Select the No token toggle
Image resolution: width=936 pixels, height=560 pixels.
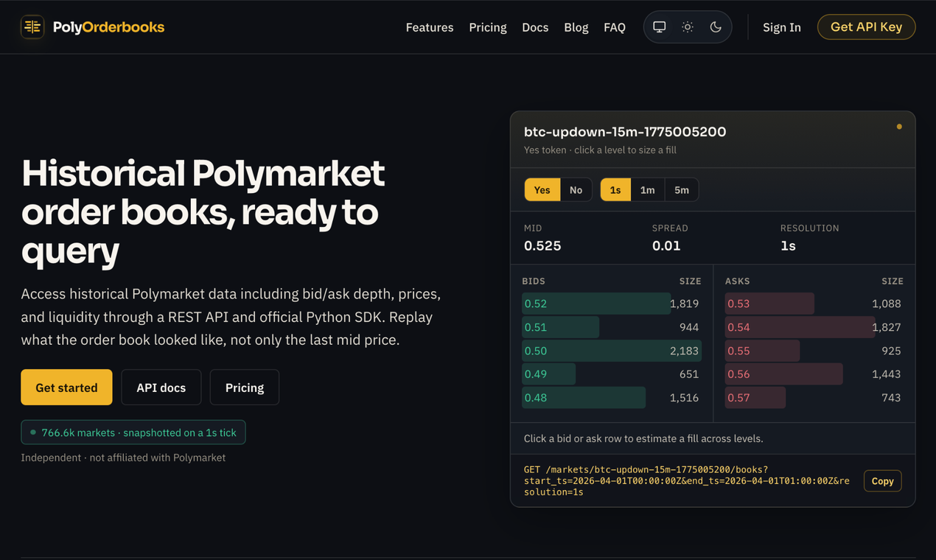point(576,190)
